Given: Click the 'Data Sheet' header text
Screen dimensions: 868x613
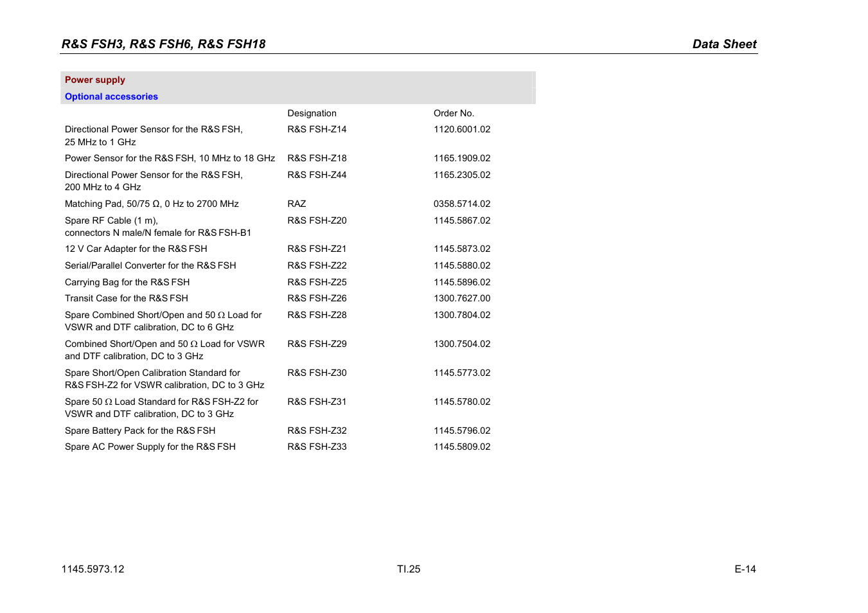Looking at the screenshot, I should [x=725, y=44].
